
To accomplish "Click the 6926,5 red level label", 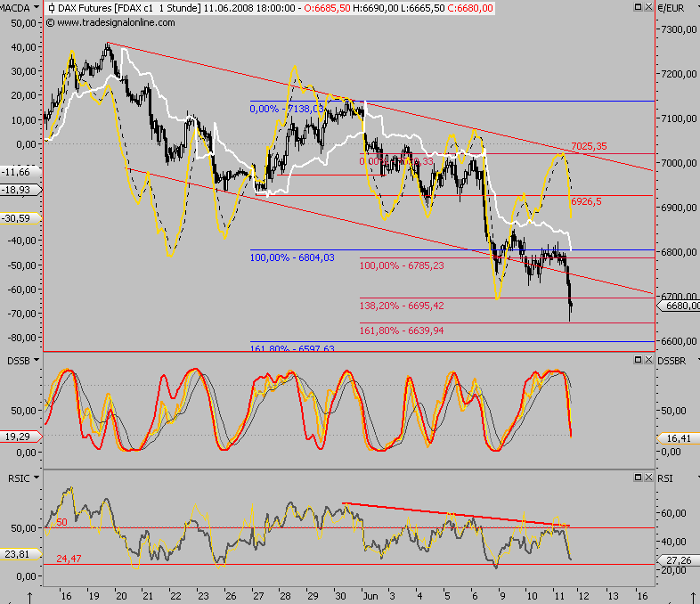I will [586, 202].
